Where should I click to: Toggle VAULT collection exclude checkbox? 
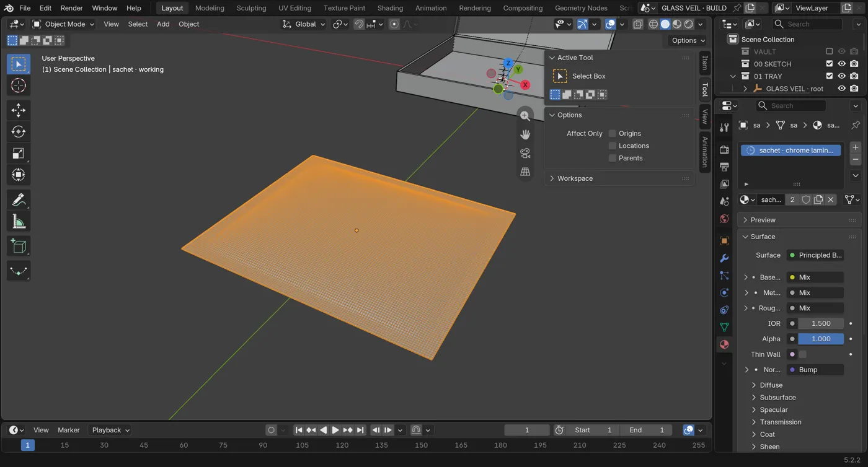(830, 51)
